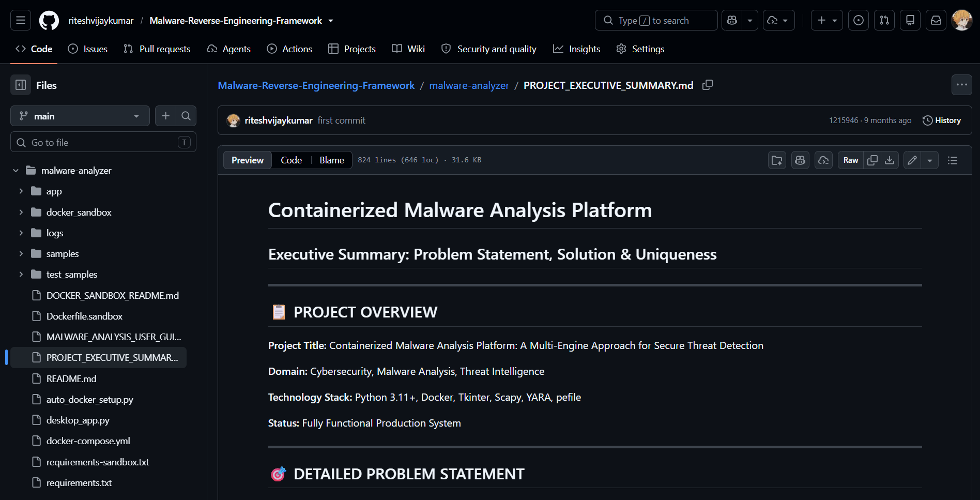Open the Insights tab

tap(577, 49)
